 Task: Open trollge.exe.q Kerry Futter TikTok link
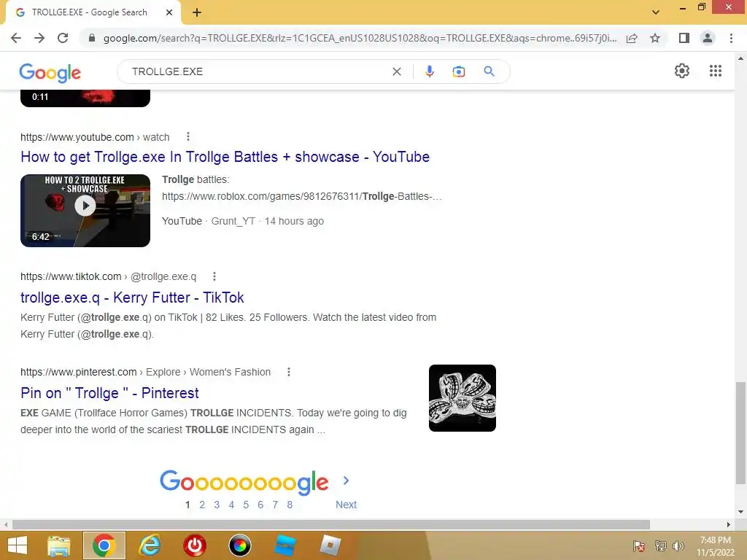pos(132,297)
